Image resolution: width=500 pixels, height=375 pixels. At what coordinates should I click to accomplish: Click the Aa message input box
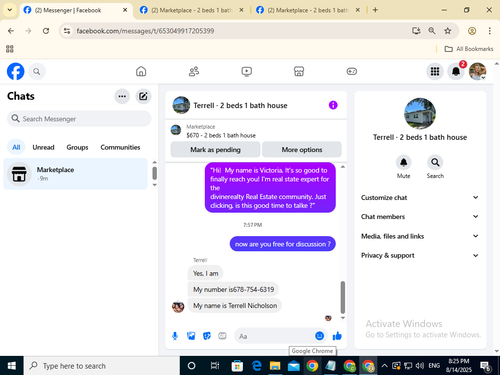point(275,336)
